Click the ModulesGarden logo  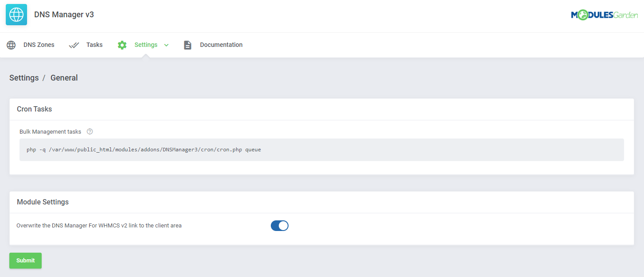pos(605,15)
